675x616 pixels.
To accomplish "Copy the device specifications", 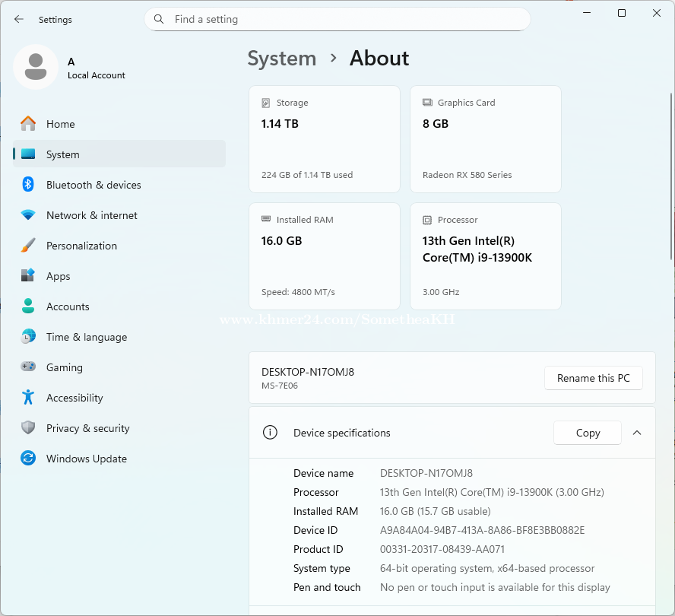I will coord(588,433).
